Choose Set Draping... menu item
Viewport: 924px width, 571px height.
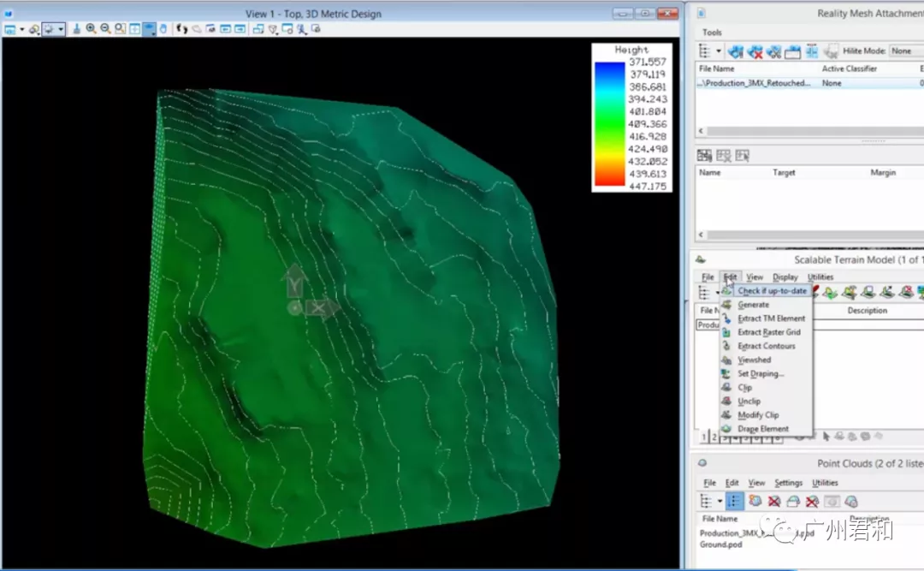[x=766, y=373]
